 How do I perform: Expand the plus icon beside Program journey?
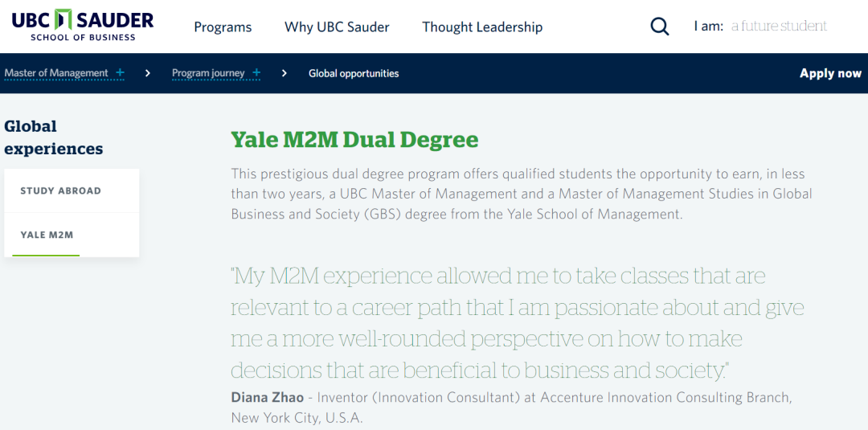click(x=256, y=73)
